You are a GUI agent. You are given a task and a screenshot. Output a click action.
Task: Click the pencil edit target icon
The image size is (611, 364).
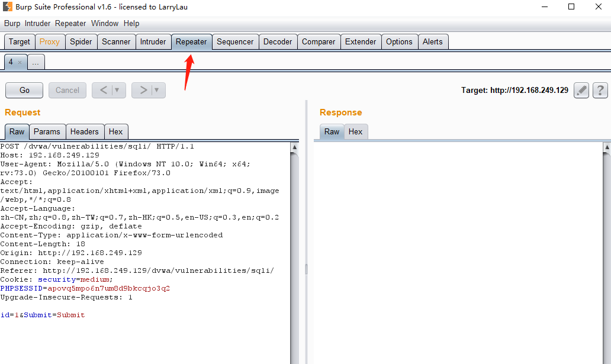coord(581,90)
